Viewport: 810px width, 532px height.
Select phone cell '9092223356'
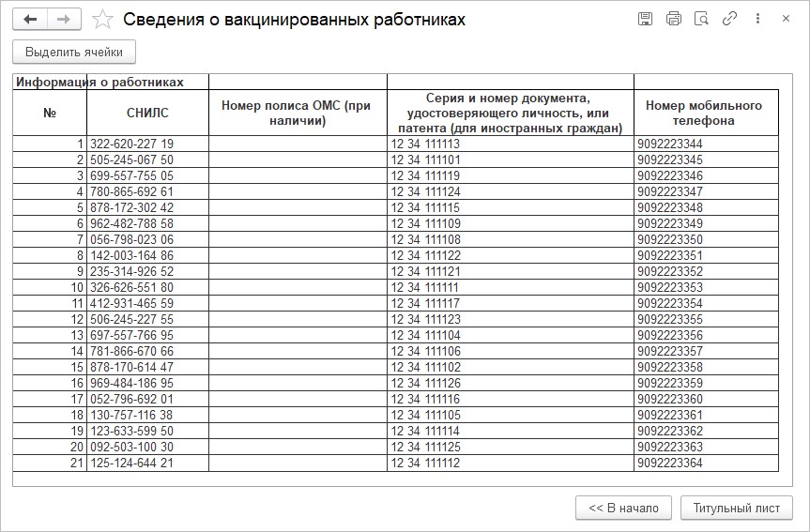[x=706, y=335]
